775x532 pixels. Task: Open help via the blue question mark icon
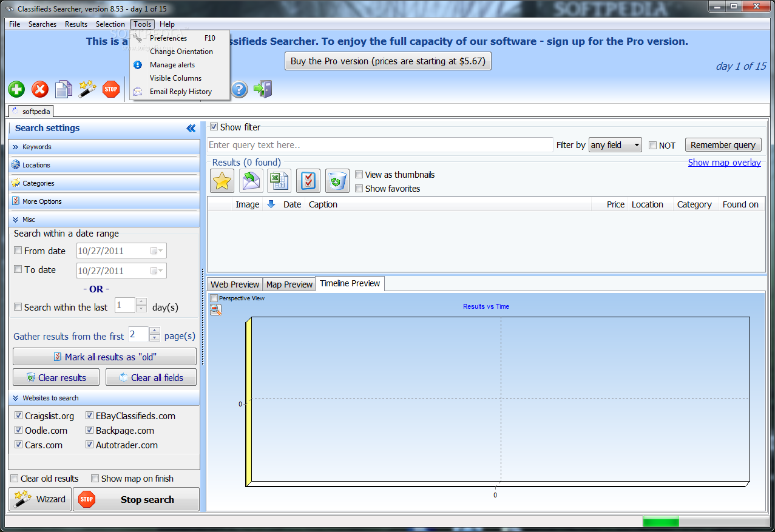coord(240,90)
